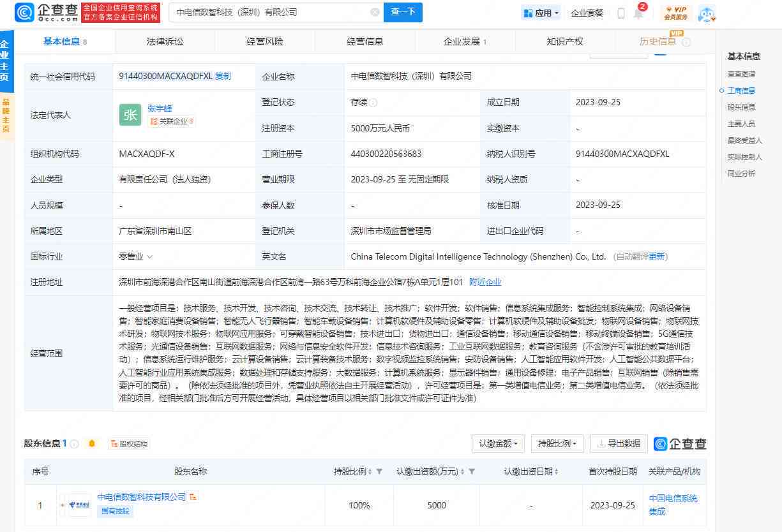Click establishment date 2023-09-25 value
The height and width of the screenshot is (532, 782).
tap(598, 102)
